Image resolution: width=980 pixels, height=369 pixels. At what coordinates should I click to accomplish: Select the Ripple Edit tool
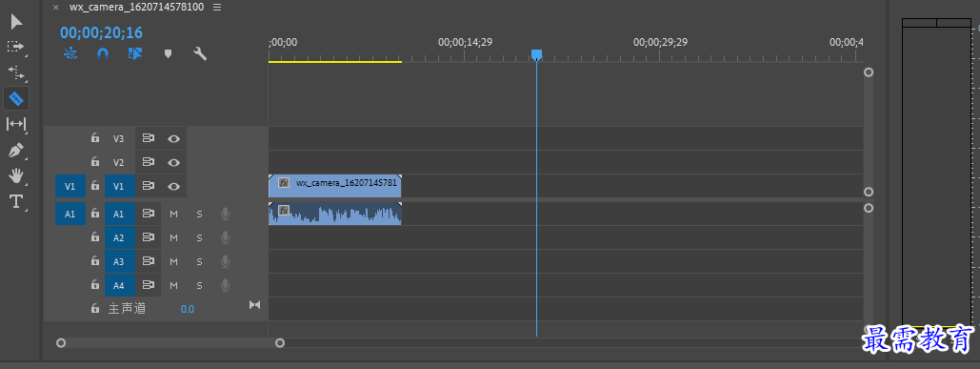pyautogui.click(x=15, y=72)
